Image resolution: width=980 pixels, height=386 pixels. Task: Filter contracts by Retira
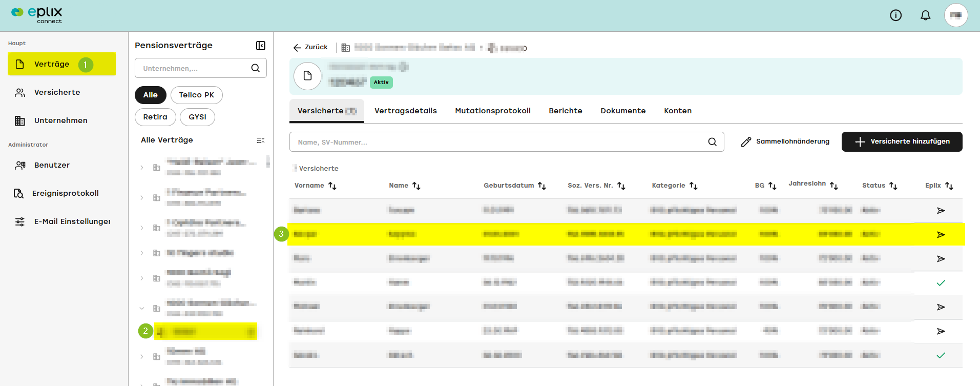(x=155, y=117)
